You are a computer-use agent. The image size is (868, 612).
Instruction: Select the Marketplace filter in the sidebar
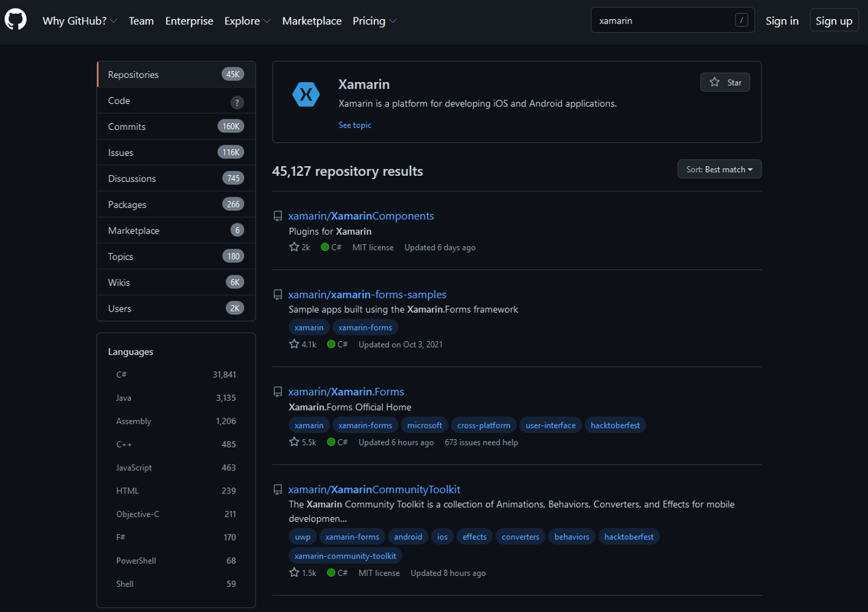pos(176,230)
